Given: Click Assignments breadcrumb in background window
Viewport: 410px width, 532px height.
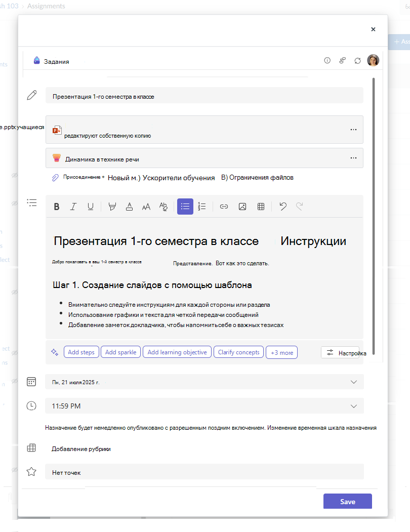Looking at the screenshot, I should [46, 6].
